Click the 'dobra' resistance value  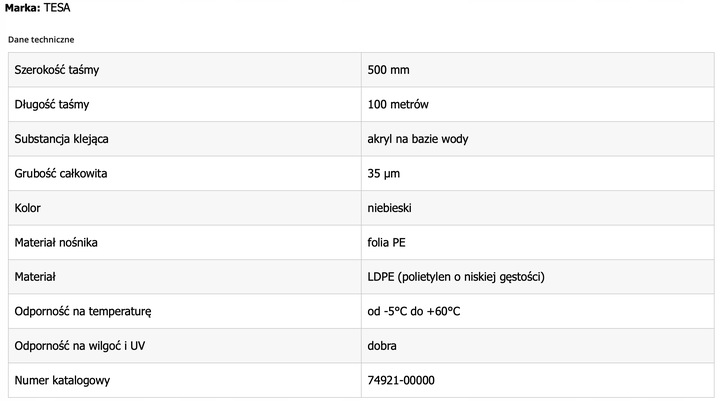click(382, 346)
